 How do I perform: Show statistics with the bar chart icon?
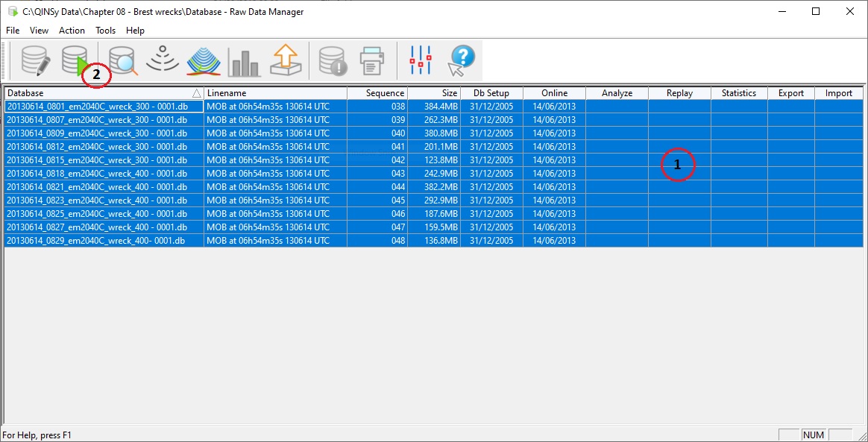pos(243,60)
